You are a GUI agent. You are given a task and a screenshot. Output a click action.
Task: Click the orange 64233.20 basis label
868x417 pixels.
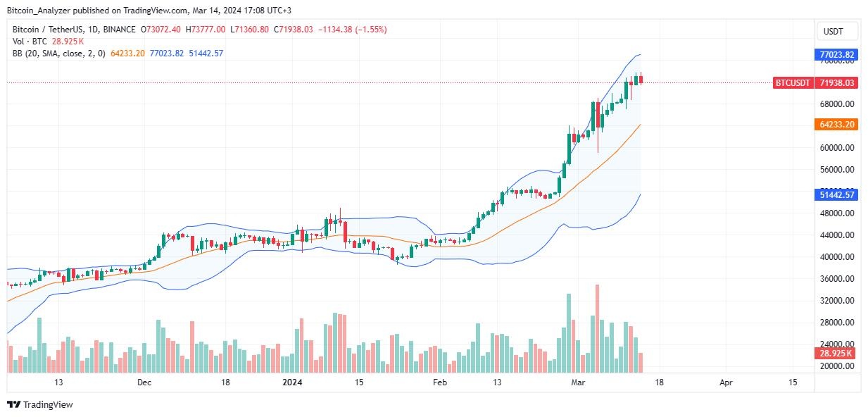point(838,125)
